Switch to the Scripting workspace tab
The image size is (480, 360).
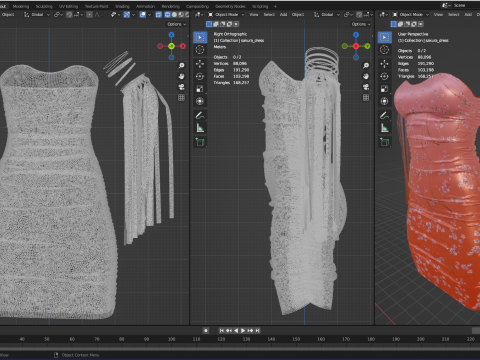pos(260,6)
